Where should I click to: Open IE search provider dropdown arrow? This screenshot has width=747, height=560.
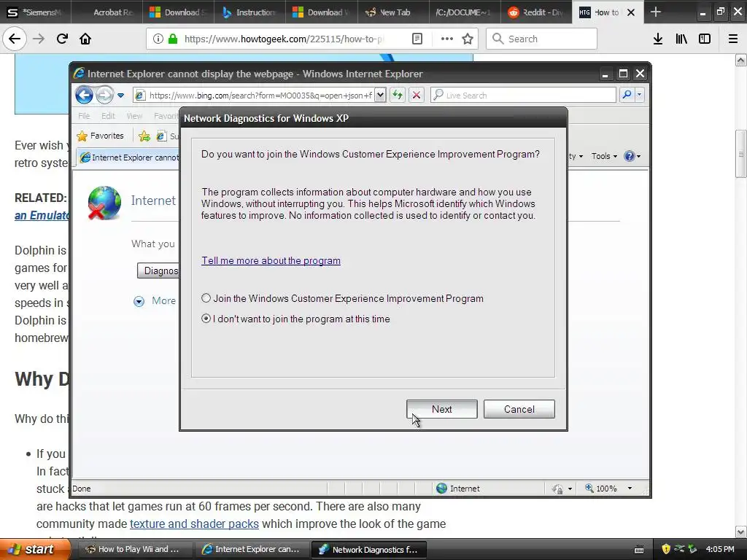[x=639, y=96]
